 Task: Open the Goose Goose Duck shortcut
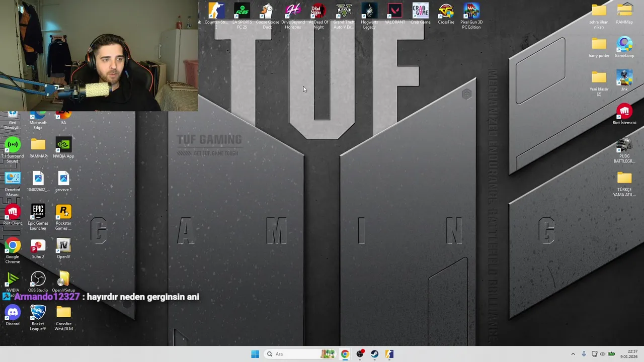pyautogui.click(x=267, y=15)
